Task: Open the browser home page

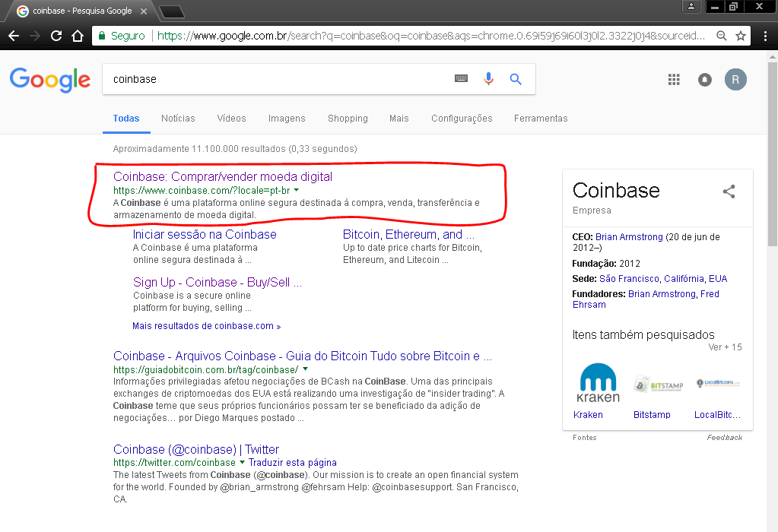Action: tap(78, 36)
